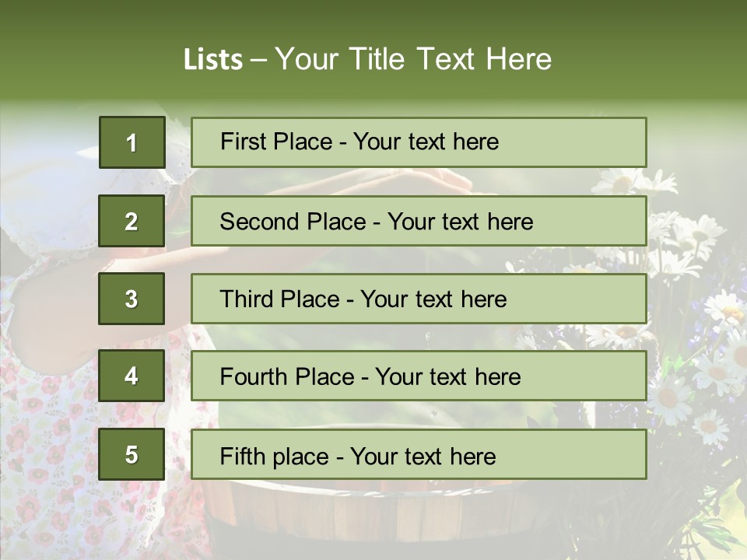Click the dark green number 3 box

click(132, 299)
